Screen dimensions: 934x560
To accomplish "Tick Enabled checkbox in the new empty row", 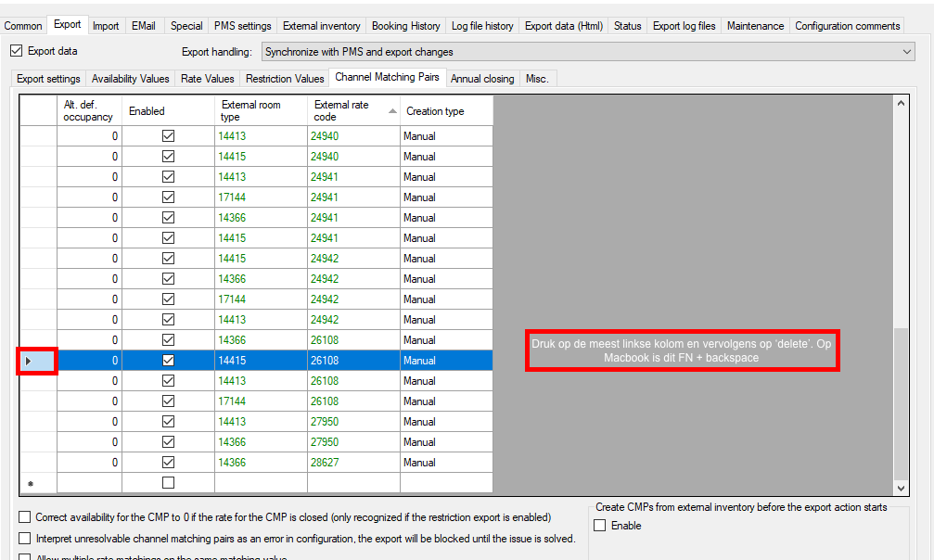I will pos(169,482).
